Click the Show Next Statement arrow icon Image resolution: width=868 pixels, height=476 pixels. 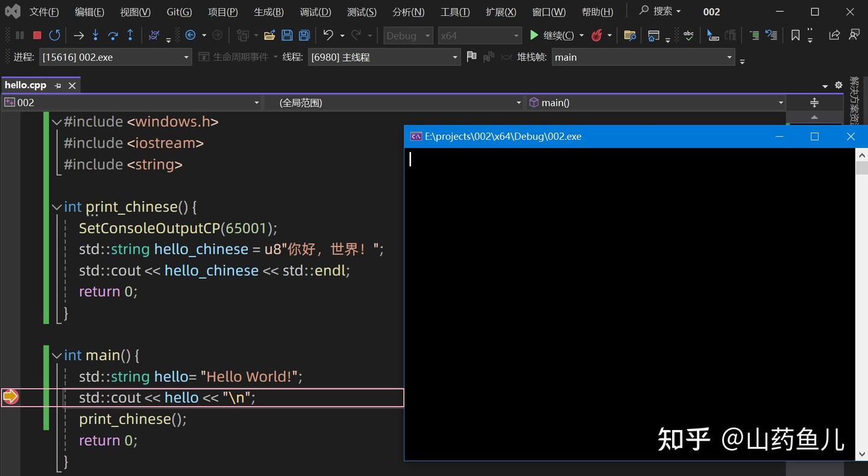tap(78, 36)
